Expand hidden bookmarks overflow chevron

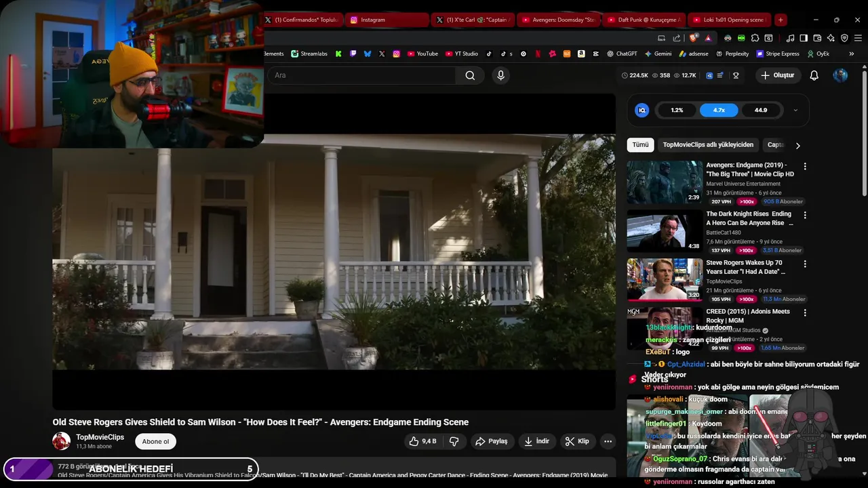851,54
